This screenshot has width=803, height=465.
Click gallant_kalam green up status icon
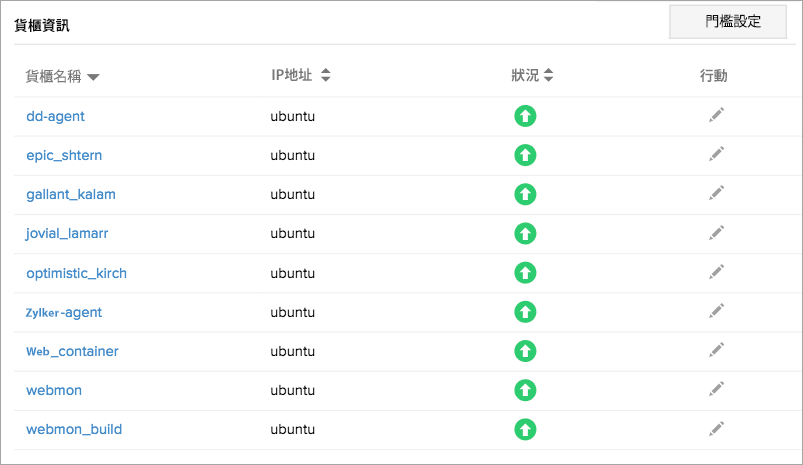pyautogui.click(x=525, y=194)
